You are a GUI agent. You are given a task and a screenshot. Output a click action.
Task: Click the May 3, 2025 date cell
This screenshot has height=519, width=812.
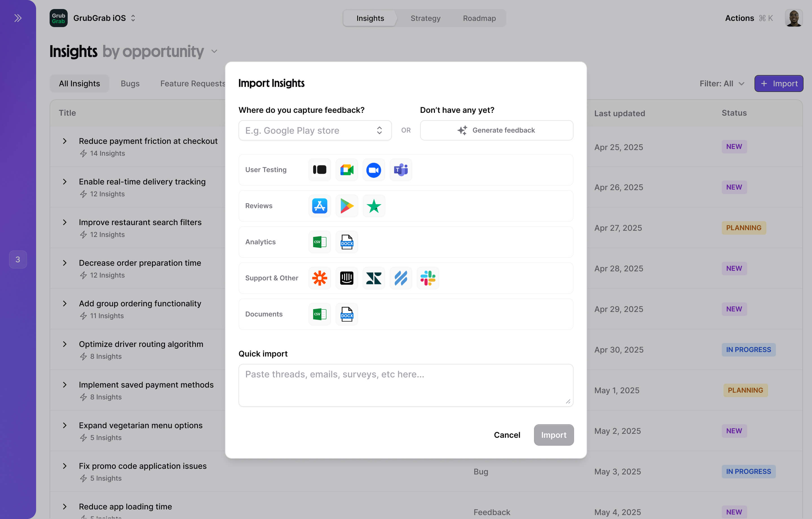(617, 472)
